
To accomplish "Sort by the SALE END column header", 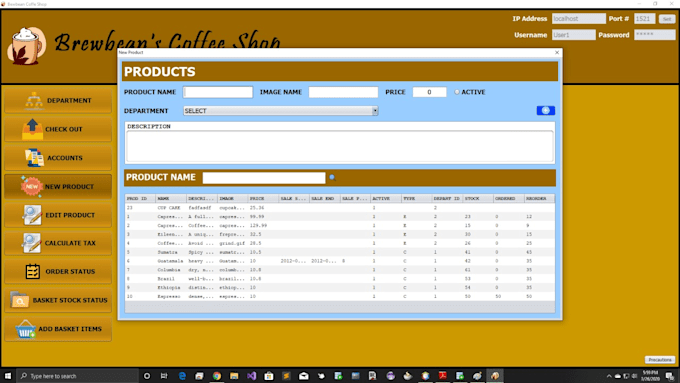I will [324, 199].
